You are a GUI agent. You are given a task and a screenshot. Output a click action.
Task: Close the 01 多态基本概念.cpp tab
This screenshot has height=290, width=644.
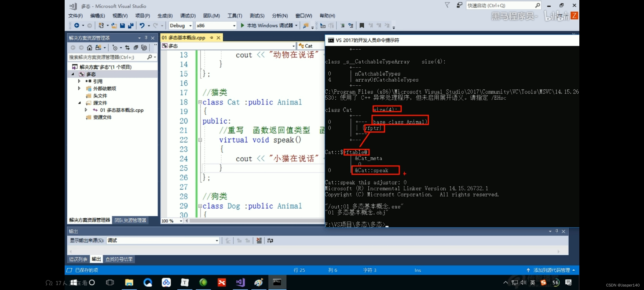click(218, 38)
